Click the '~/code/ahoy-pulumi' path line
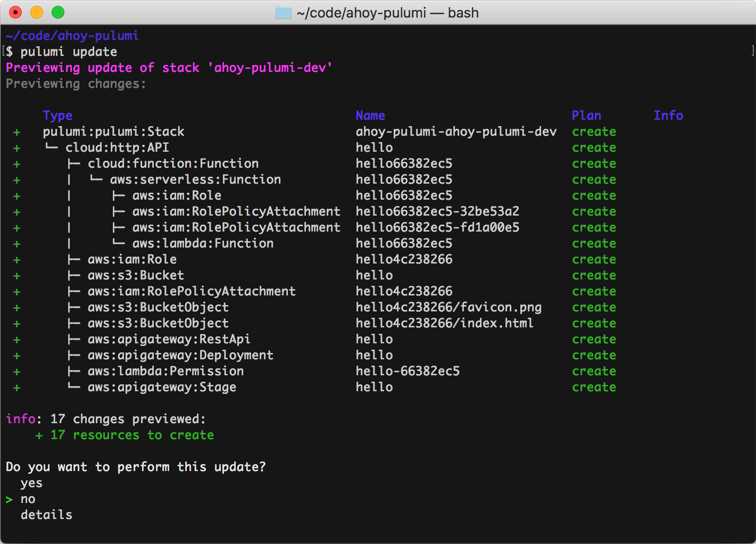The height and width of the screenshot is (544, 756). [72, 36]
